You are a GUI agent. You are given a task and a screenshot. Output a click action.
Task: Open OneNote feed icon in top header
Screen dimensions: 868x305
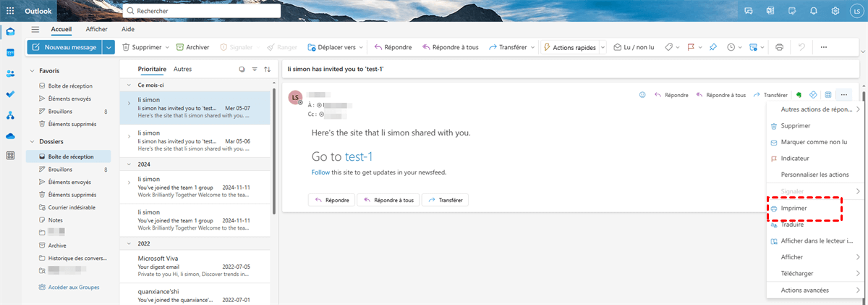(770, 12)
